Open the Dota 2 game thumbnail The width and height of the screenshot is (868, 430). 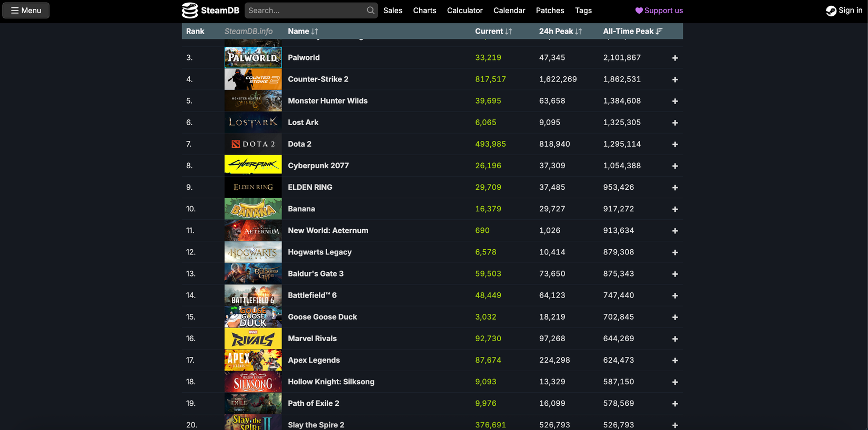[253, 144]
